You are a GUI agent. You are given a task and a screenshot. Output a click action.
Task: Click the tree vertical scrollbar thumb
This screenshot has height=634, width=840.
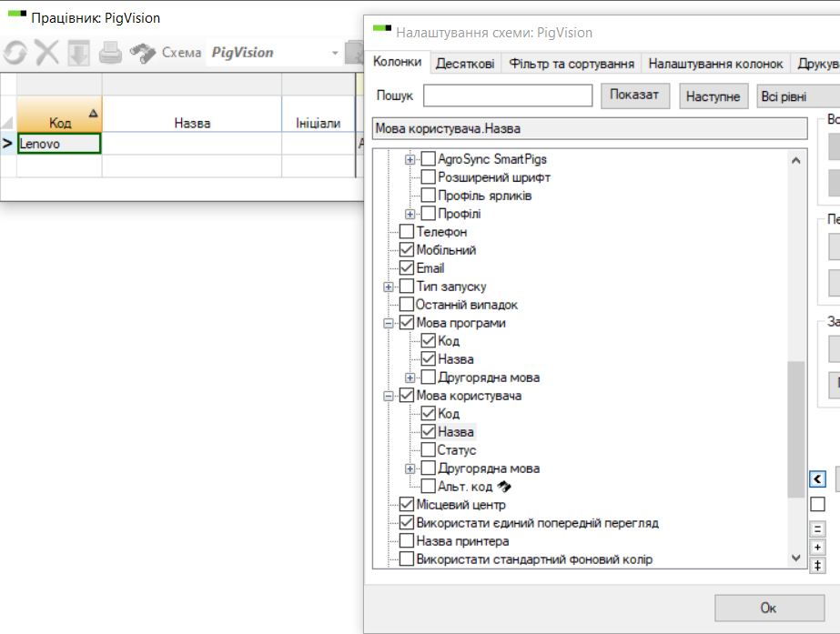[x=796, y=429]
